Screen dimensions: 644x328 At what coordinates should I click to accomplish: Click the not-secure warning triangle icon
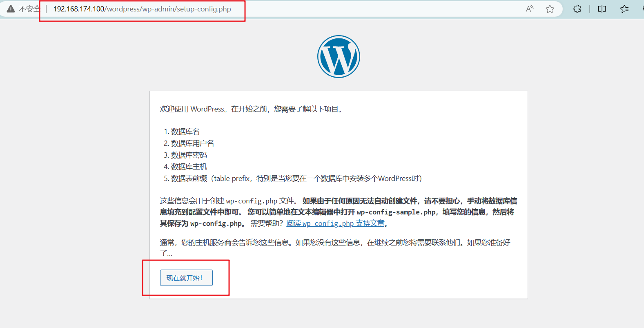pos(11,9)
